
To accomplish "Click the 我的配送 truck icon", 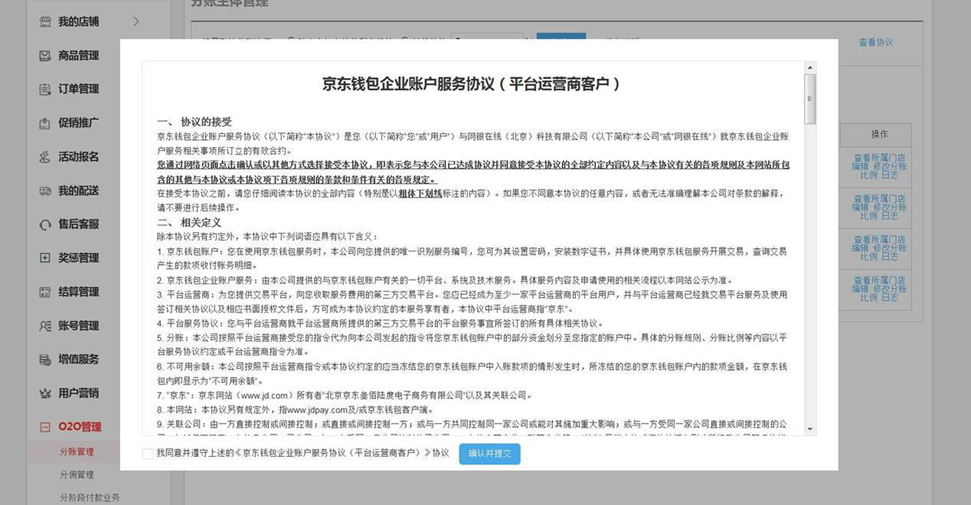I will tap(45, 191).
